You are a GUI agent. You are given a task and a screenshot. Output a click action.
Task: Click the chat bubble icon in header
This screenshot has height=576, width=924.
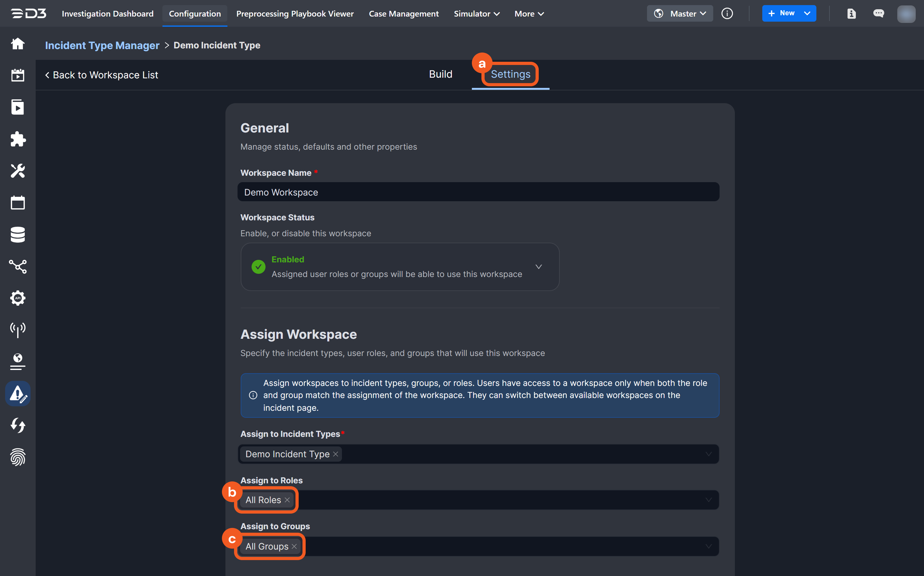(x=878, y=14)
